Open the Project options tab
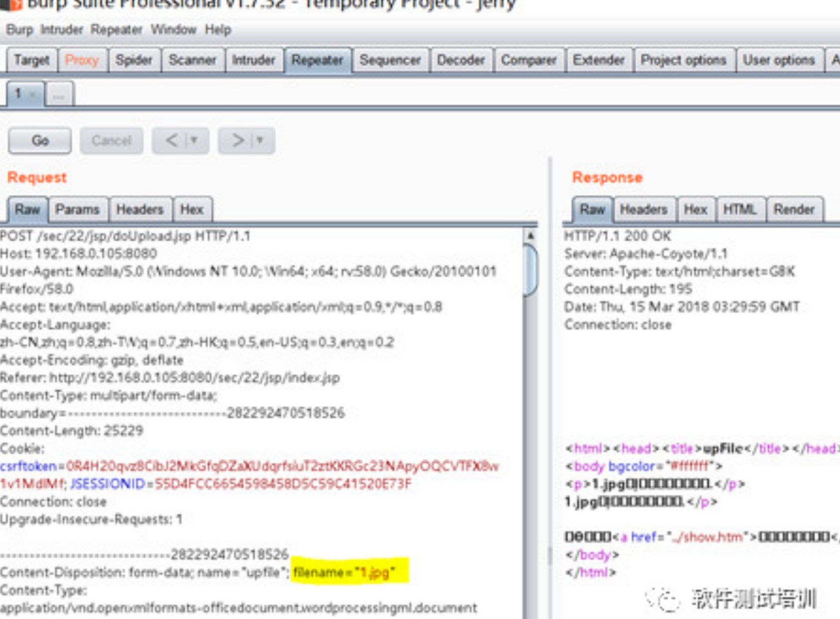 [x=683, y=60]
